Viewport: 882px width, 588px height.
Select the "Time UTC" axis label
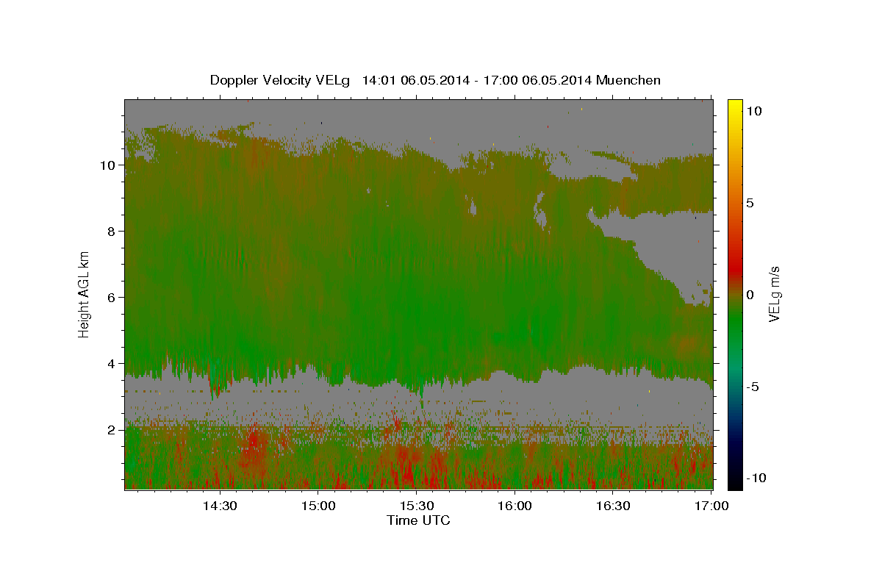(x=418, y=520)
